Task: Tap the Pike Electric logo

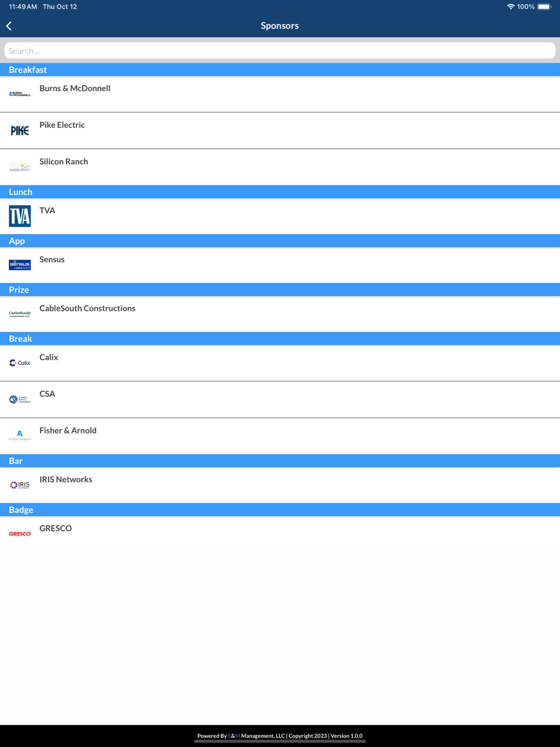Action: click(x=20, y=130)
